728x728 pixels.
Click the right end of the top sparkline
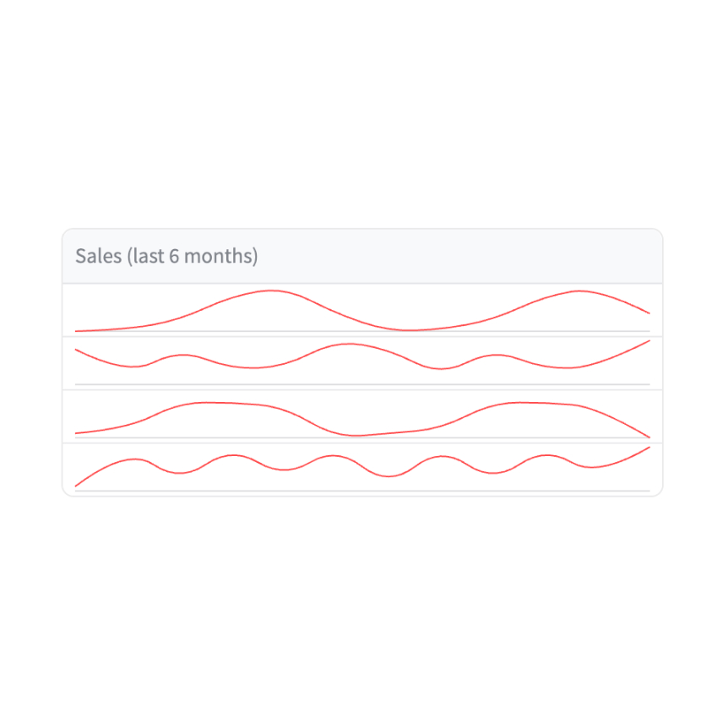coord(649,313)
